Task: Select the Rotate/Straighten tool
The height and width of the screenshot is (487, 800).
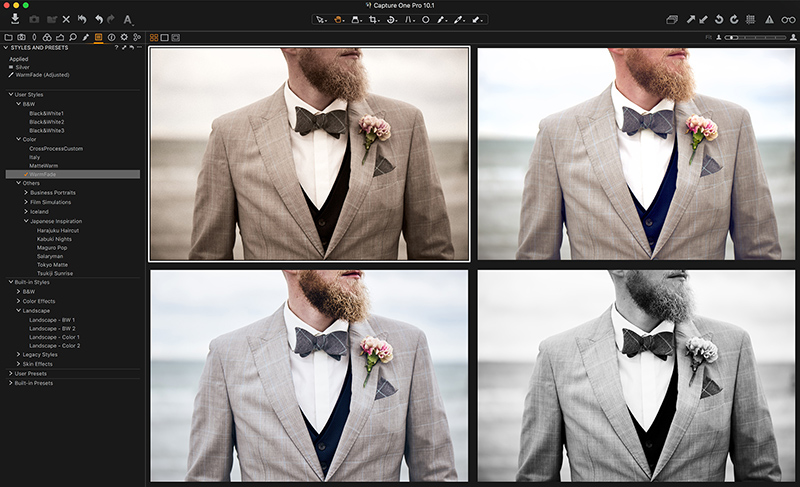Action: [x=391, y=20]
